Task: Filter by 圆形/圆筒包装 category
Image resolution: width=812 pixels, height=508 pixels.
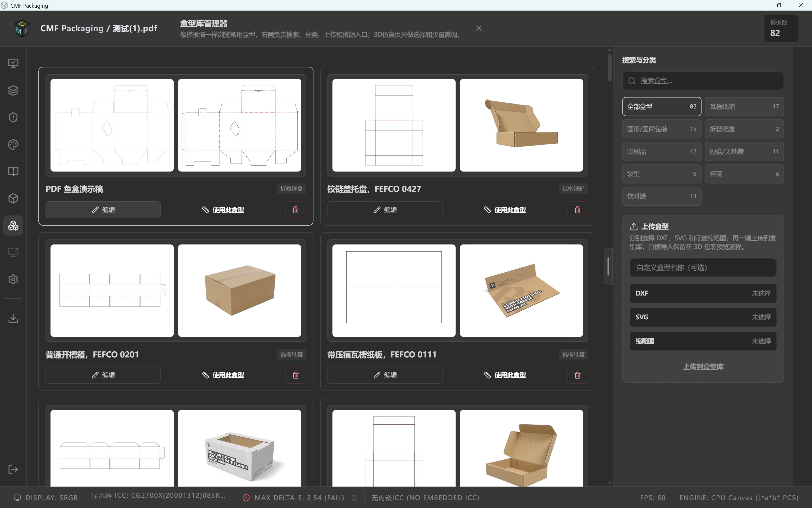Action: click(x=662, y=129)
